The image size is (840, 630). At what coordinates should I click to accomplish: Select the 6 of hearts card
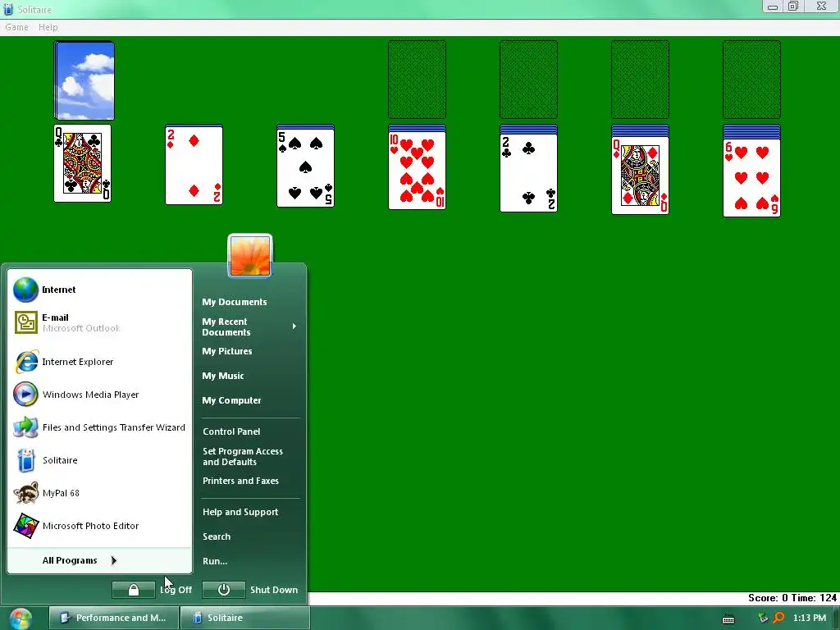pos(751,178)
